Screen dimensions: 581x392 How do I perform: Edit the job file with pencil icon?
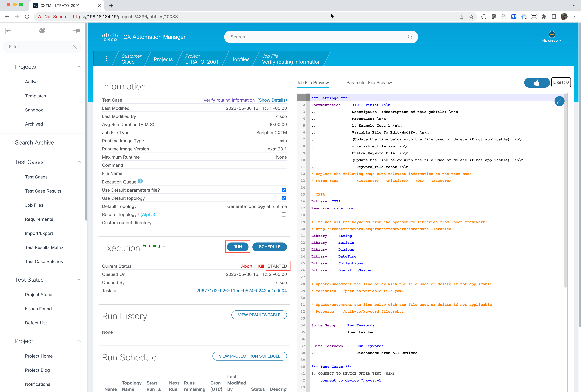click(559, 101)
